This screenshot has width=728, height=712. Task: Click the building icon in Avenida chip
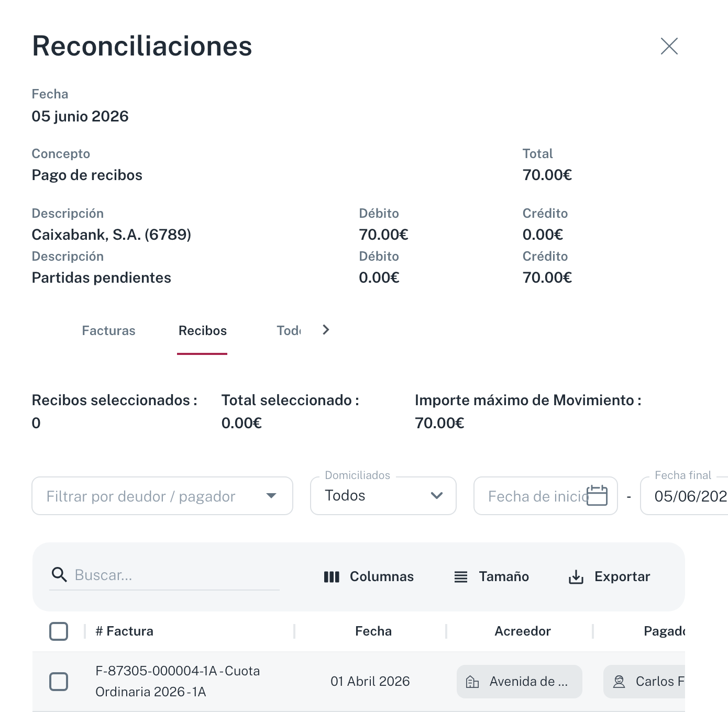point(472,682)
